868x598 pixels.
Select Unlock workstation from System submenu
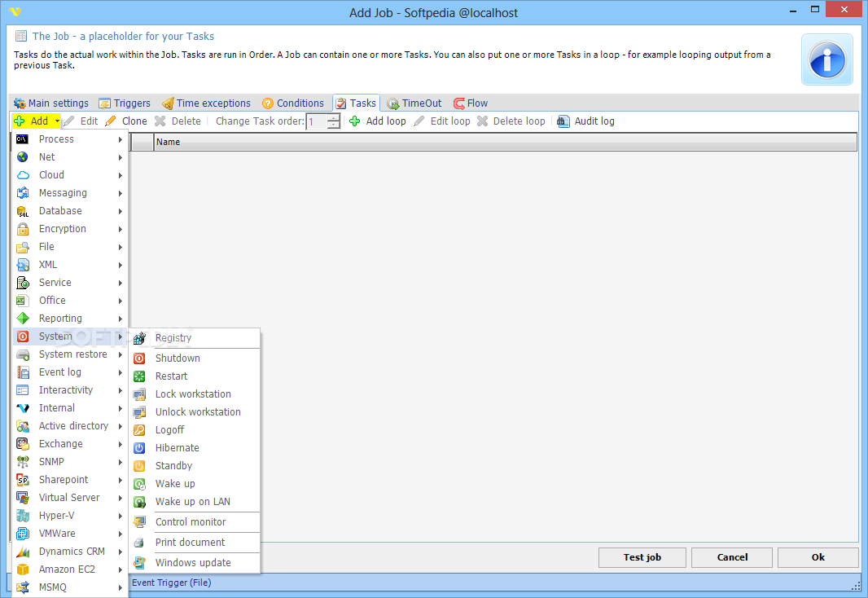pos(195,412)
